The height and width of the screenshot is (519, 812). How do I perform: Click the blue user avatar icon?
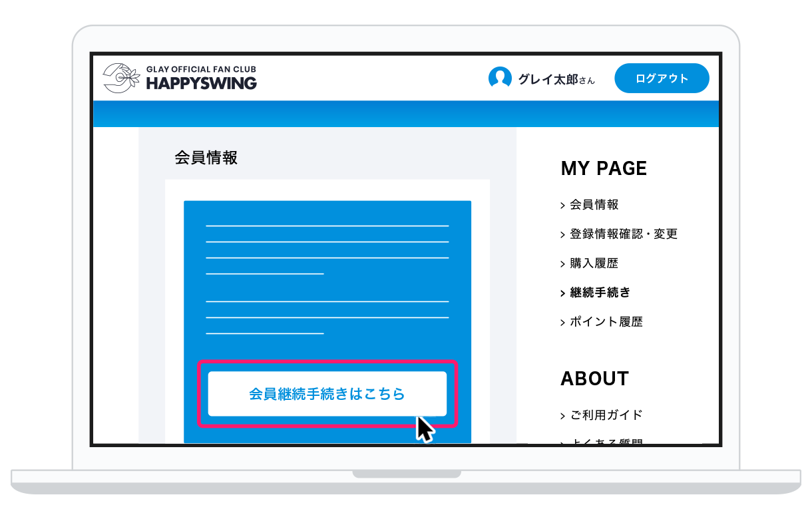tap(500, 79)
